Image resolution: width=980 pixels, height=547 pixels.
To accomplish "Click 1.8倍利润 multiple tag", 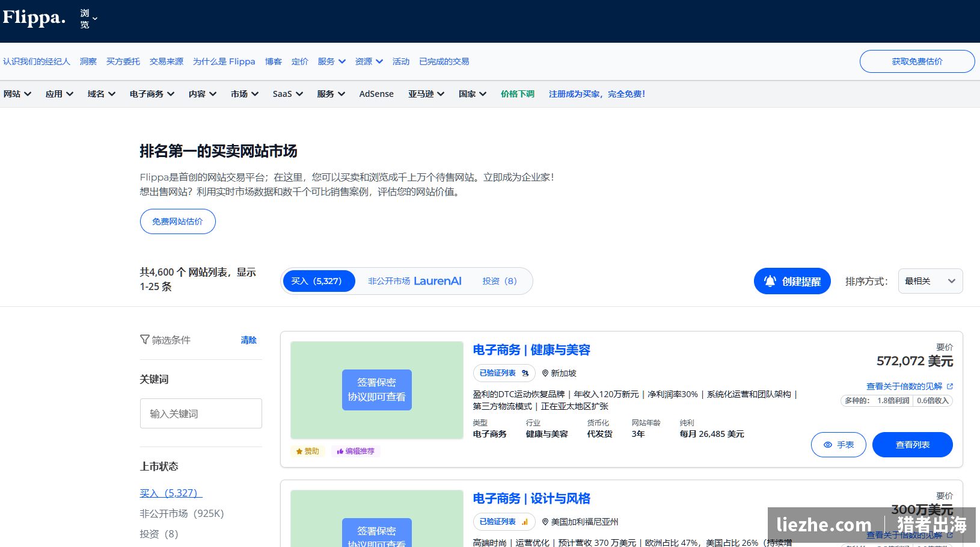I will point(893,401).
